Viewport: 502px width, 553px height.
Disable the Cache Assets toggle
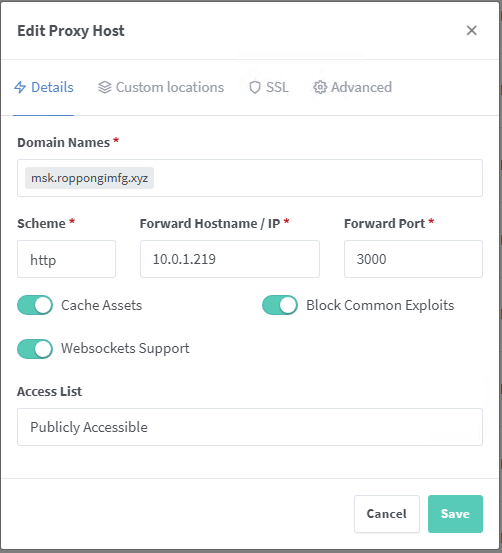tap(35, 305)
